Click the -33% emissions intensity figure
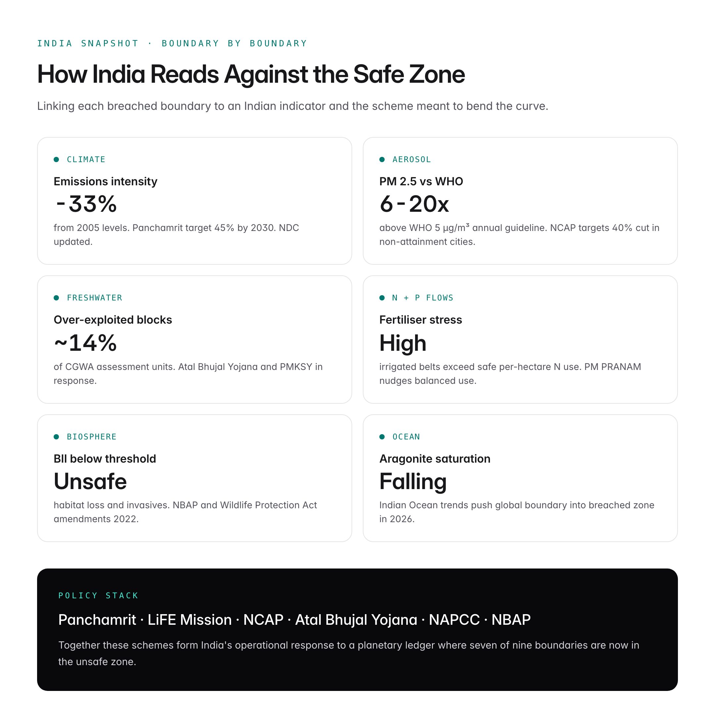The image size is (715, 728). 86,204
